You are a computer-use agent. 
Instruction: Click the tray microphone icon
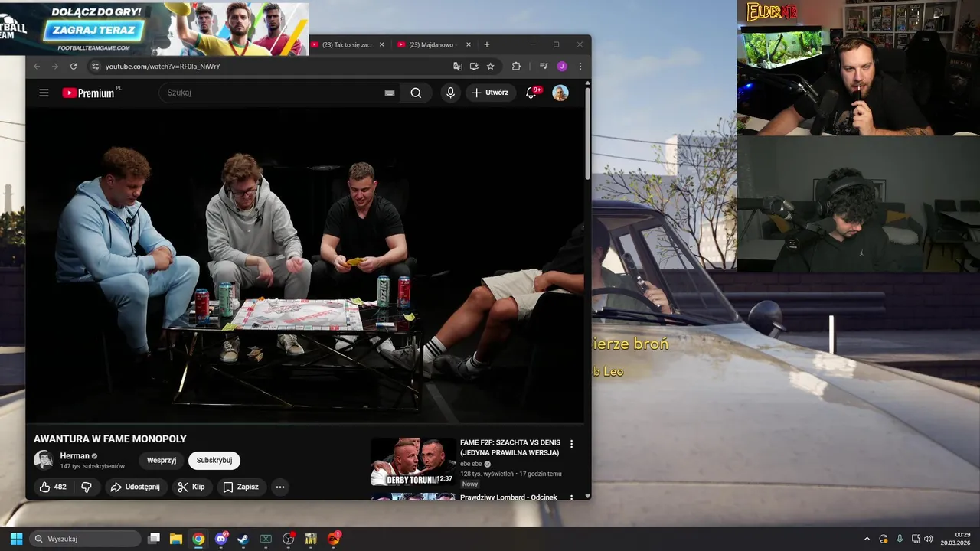pos(900,539)
